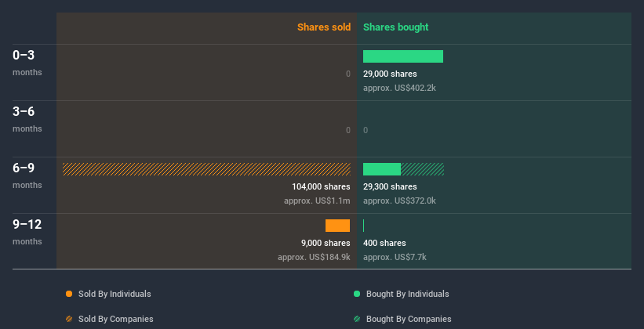This screenshot has width=644, height=329.
Task: Click the approx. US$184.9k amount
Action: pyautogui.click(x=314, y=258)
